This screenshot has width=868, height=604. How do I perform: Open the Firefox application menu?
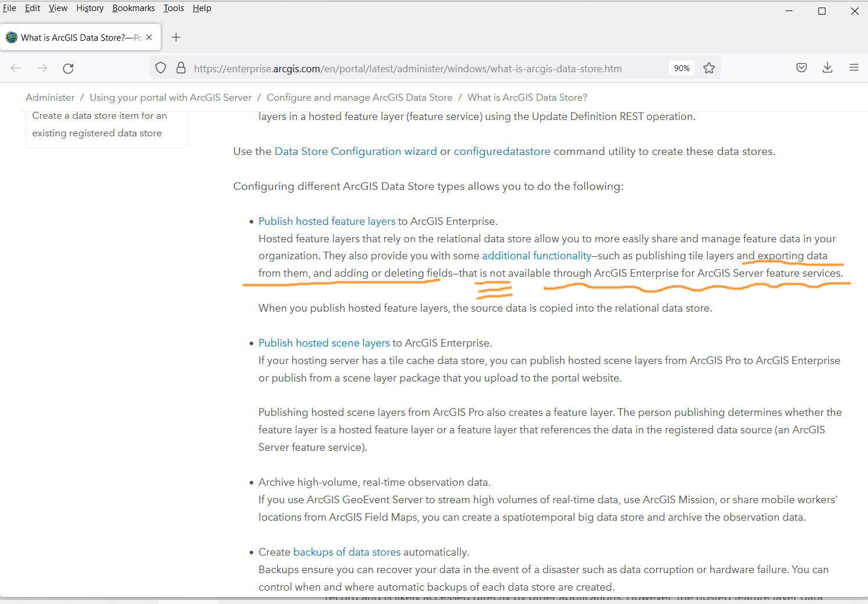point(854,68)
